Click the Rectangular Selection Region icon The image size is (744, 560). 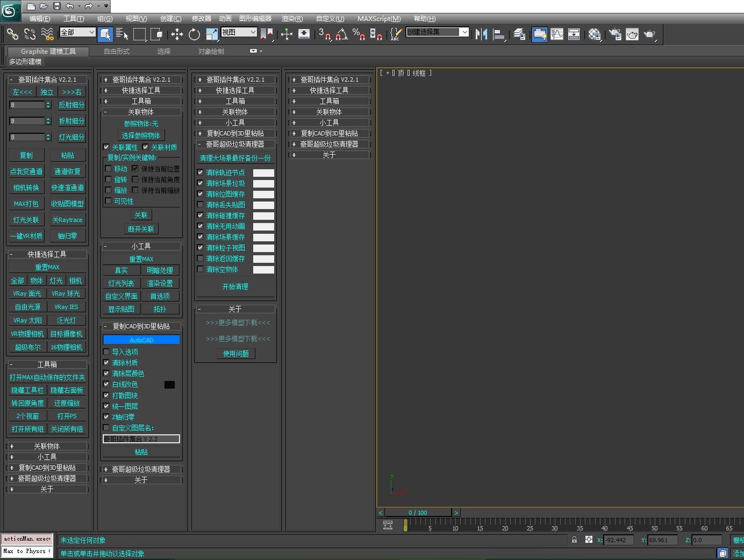pos(139,34)
